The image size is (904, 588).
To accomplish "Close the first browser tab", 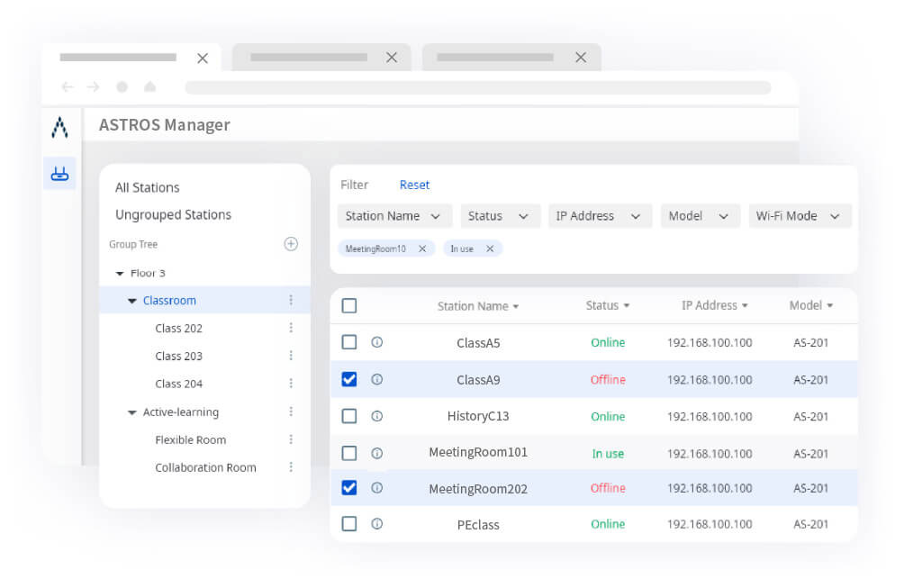I will [x=203, y=59].
